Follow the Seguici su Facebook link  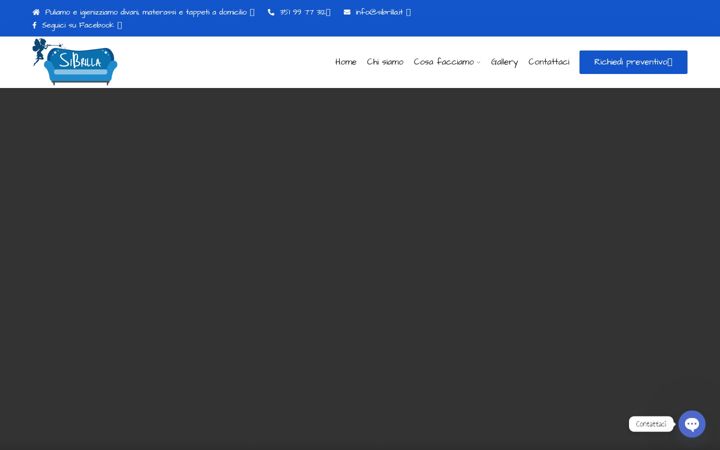point(78,25)
